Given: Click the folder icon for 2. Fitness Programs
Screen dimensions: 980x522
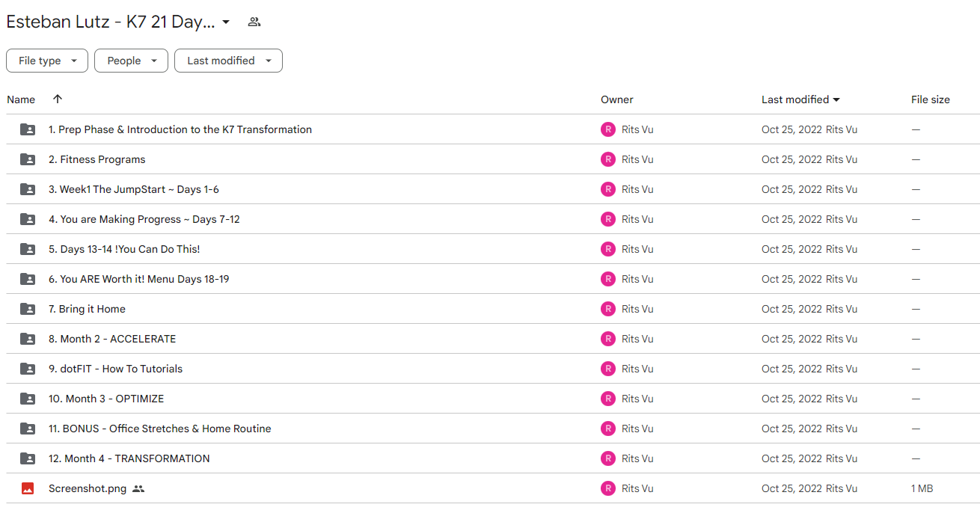Looking at the screenshot, I should coord(28,159).
